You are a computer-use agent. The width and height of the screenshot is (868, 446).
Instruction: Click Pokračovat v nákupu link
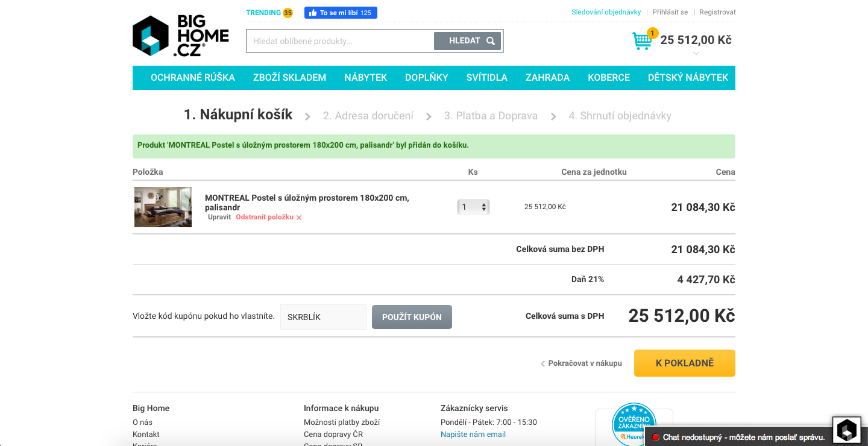click(x=581, y=363)
